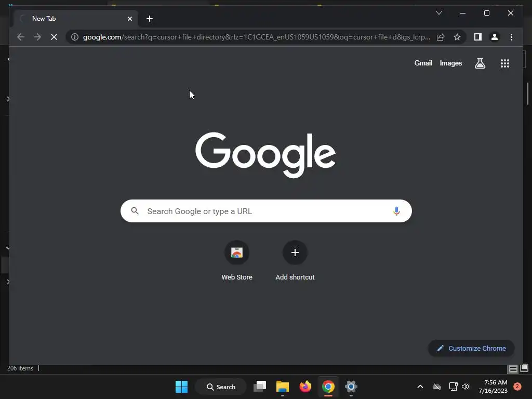
Task: Click Customize Chrome button
Action: click(x=471, y=349)
